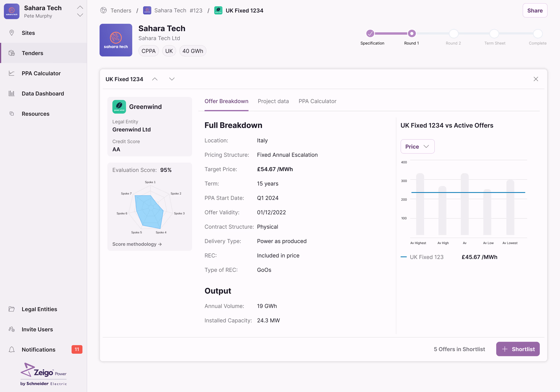Viewport: 560px width, 392px height.
Task: Click the Notifications bell icon
Action: [11, 350]
